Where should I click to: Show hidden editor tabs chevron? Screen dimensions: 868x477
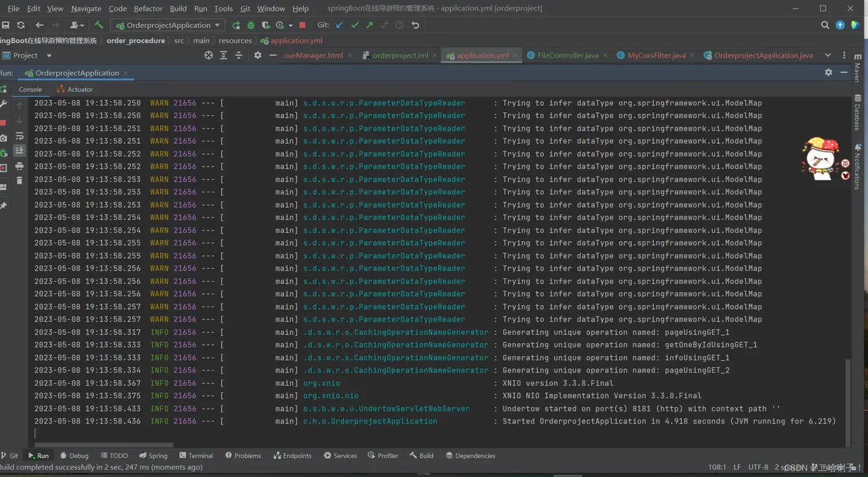click(x=828, y=55)
